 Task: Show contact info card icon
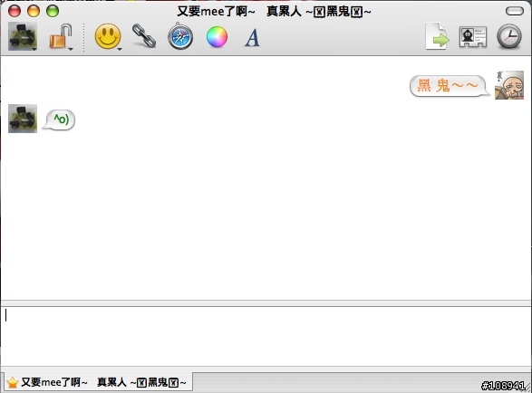coord(473,36)
